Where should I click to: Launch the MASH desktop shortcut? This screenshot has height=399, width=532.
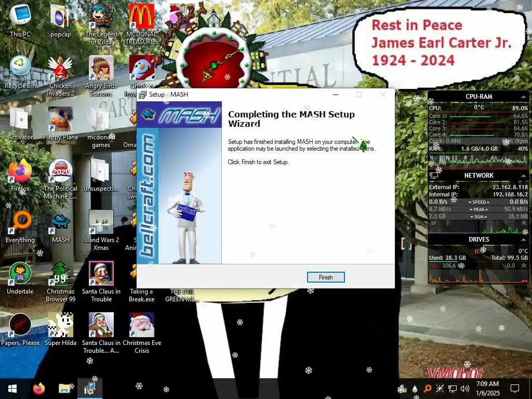pos(60,227)
